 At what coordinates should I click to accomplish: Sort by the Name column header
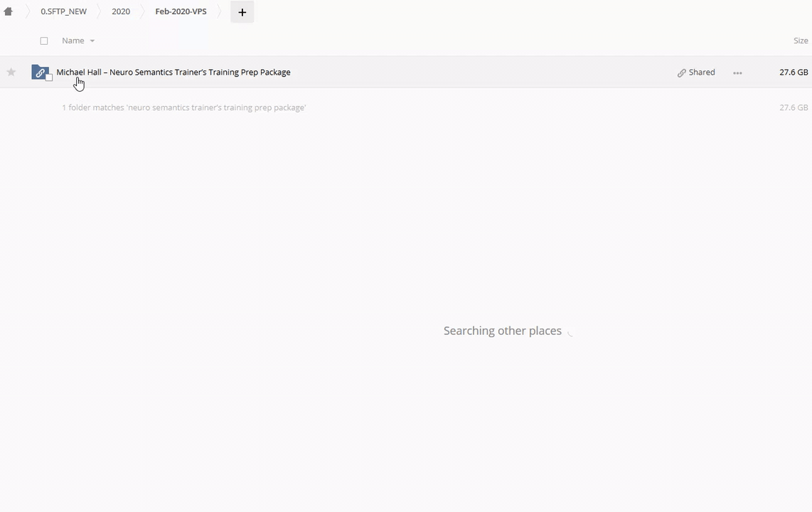click(x=73, y=41)
